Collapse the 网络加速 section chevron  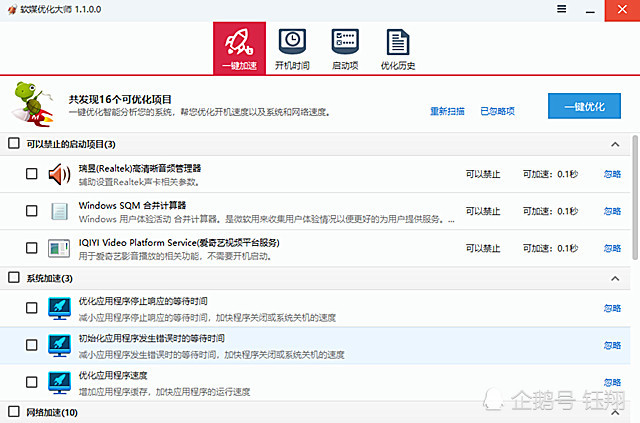point(615,413)
